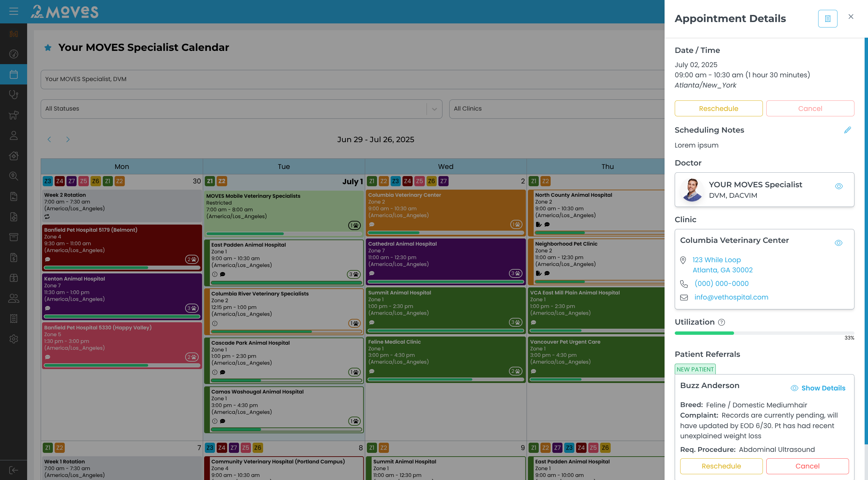Click the dashboard gauge sidebar icon
868x480 pixels.
pyautogui.click(x=14, y=54)
